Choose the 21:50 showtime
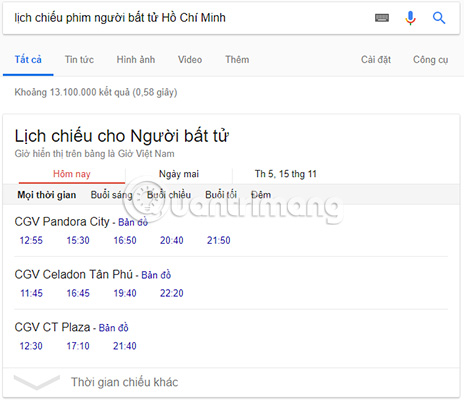The height and width of the screenshot is (400, 464). [x=219, y=240]
